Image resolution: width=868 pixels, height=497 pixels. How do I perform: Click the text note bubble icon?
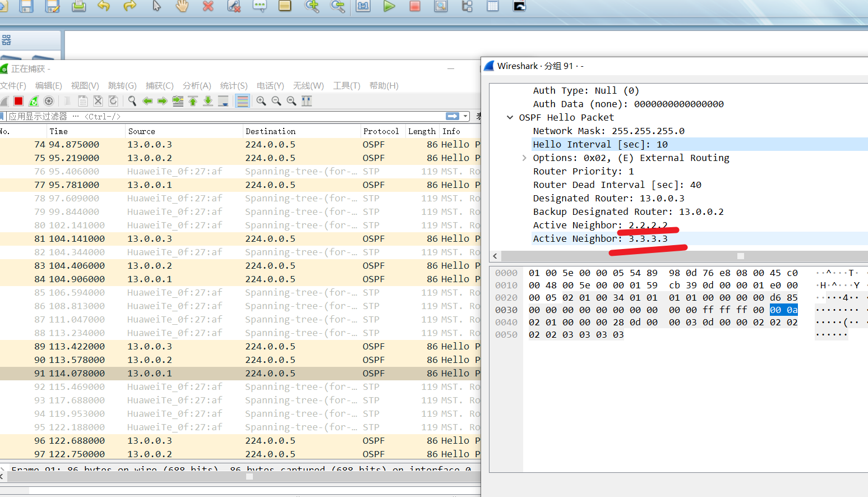point(260,6)
